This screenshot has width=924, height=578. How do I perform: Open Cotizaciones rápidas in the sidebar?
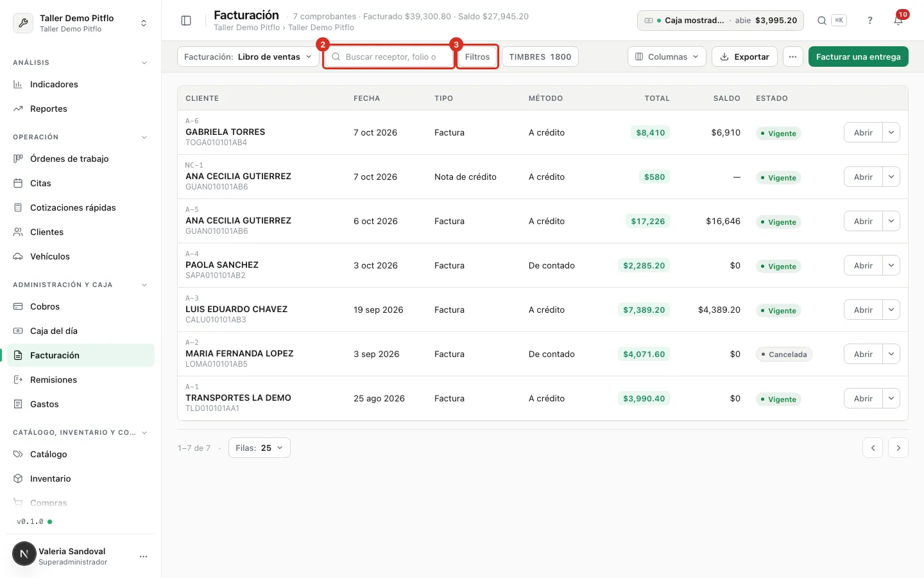pyautogui.click(x=81, y=207)
